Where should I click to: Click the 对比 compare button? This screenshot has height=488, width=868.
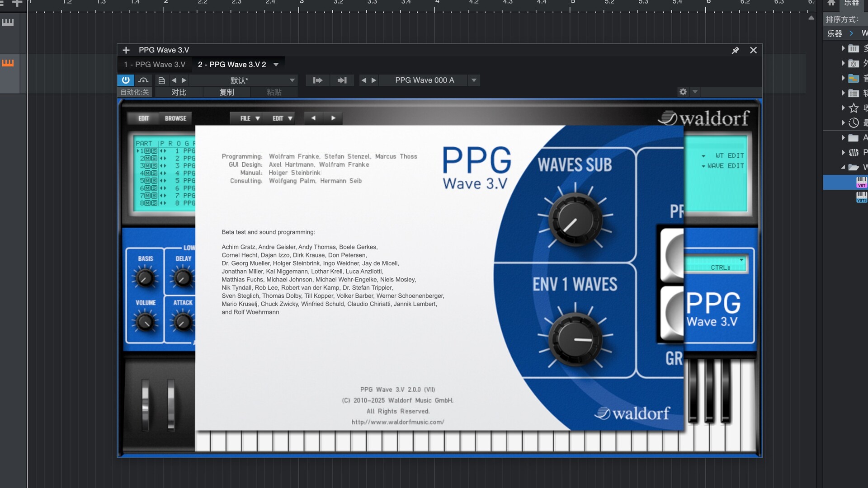[x=179, y=92]
